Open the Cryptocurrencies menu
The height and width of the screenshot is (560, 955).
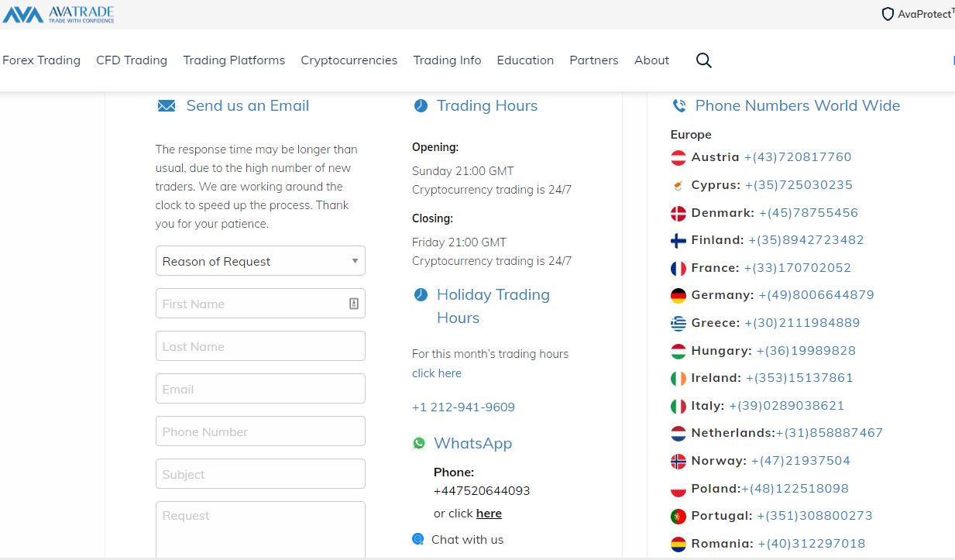point(349,60)
